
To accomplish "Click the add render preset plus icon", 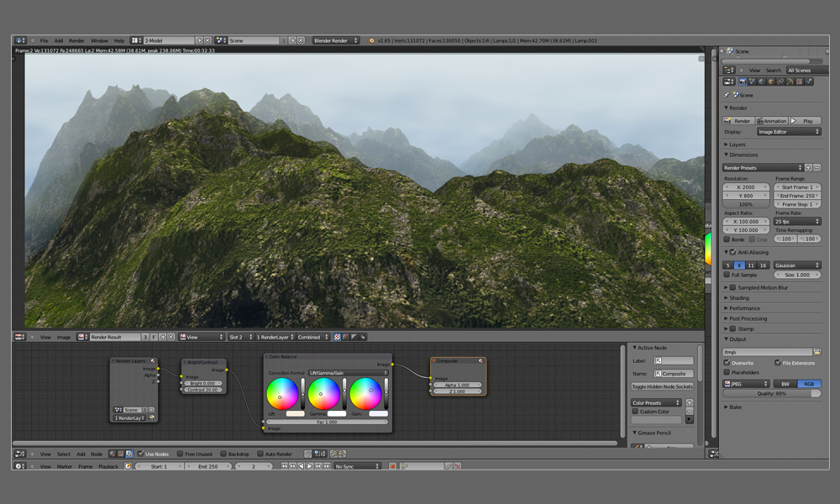I will (x=808, y=168).
